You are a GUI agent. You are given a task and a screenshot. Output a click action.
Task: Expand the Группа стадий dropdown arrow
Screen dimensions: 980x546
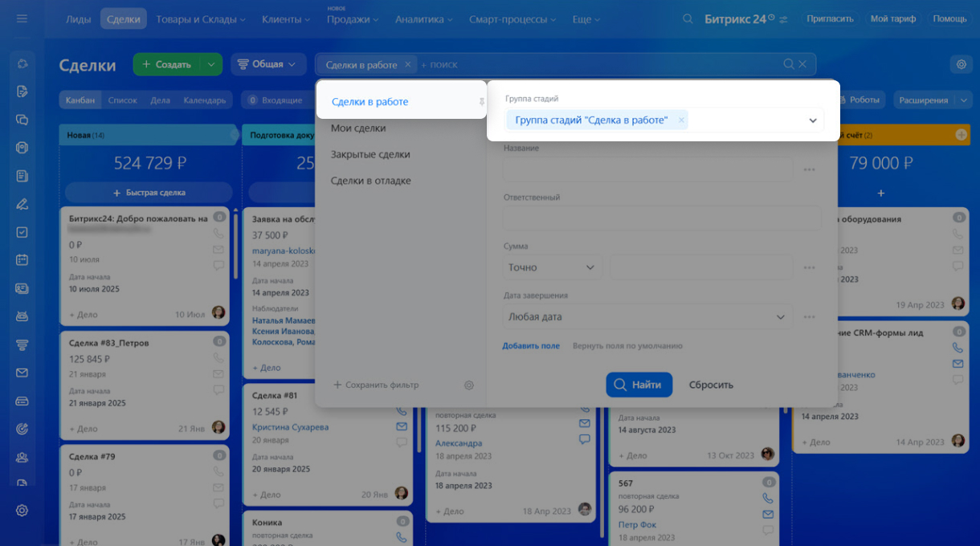click(x=812, y=120)
